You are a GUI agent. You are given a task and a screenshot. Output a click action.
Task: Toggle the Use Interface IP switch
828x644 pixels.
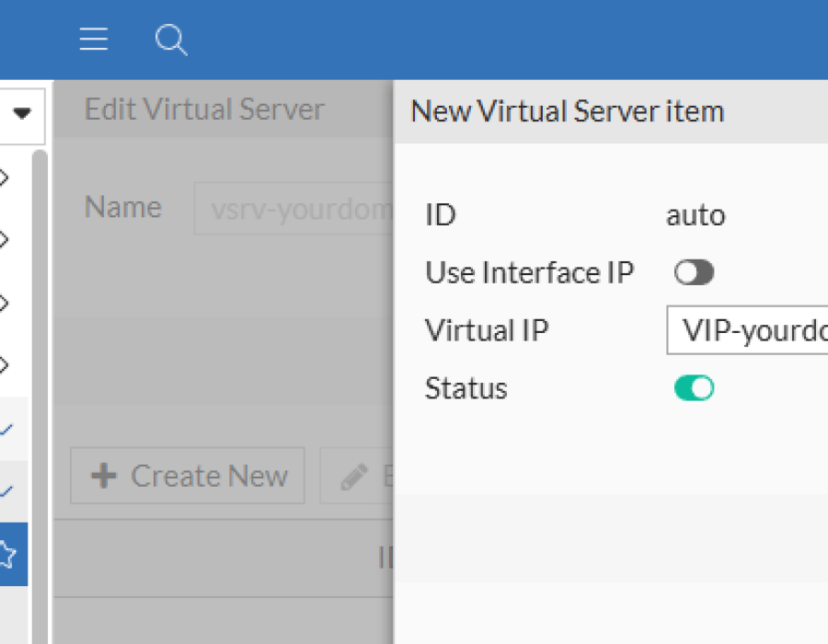click(694, 273)
